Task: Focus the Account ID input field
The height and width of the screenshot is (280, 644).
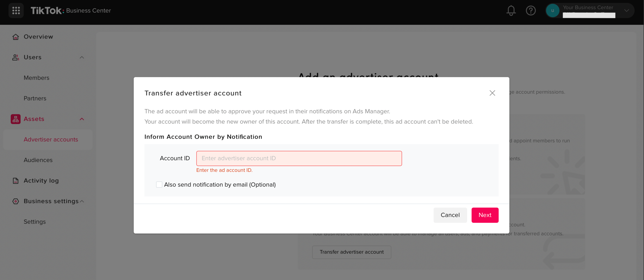Action: pos(299,158)
